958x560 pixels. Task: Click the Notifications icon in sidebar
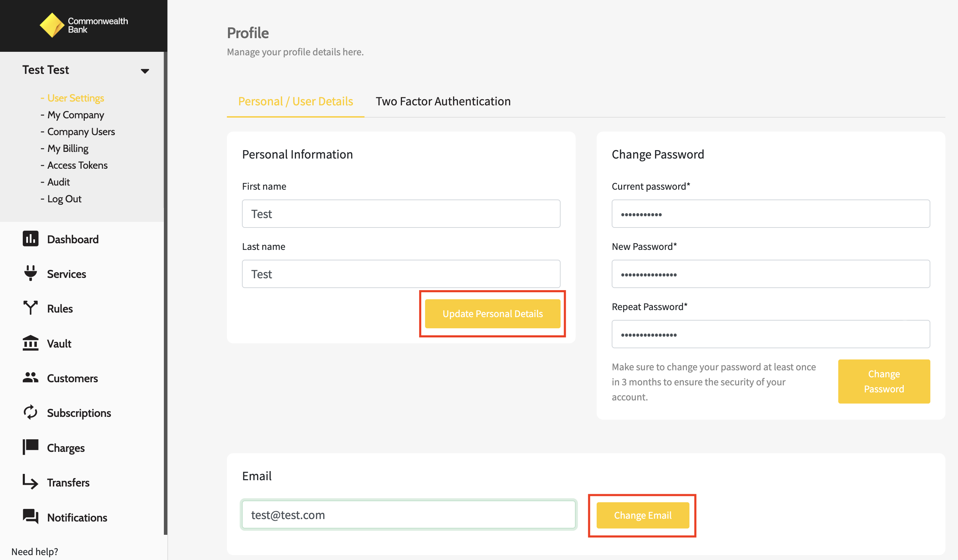[x=31, y=517]
